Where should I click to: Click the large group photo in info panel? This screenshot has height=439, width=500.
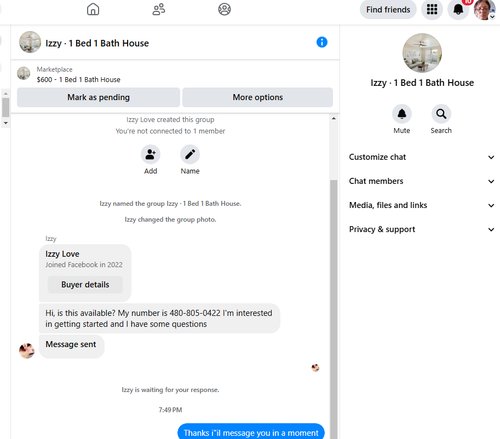tap(422, 53)
